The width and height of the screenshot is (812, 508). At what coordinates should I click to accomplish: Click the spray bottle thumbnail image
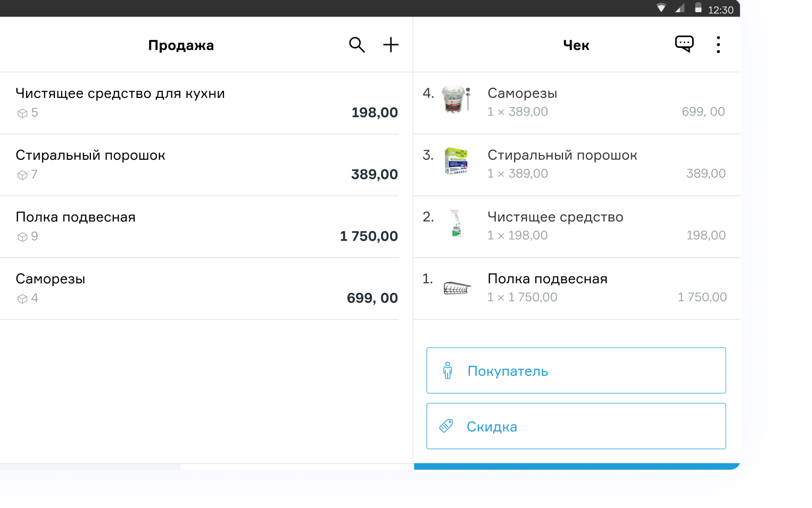(x=456, y=224)
